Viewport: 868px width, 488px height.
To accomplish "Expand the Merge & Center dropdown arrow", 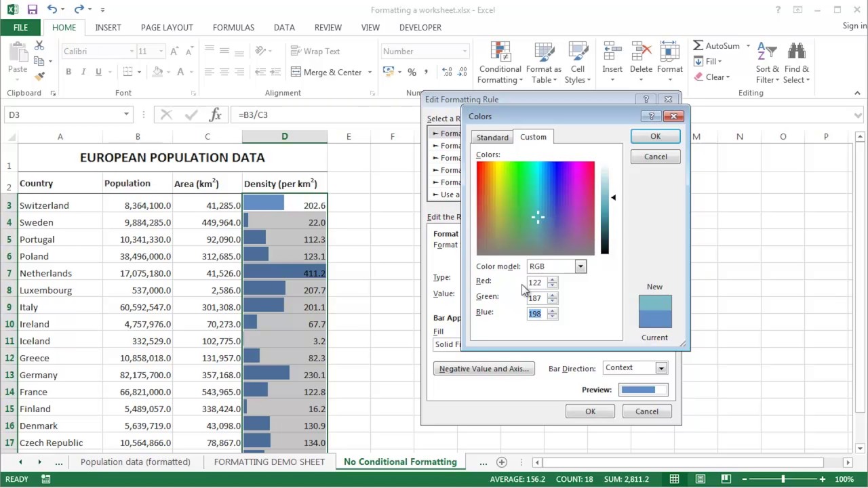I will tap(370, 72).
